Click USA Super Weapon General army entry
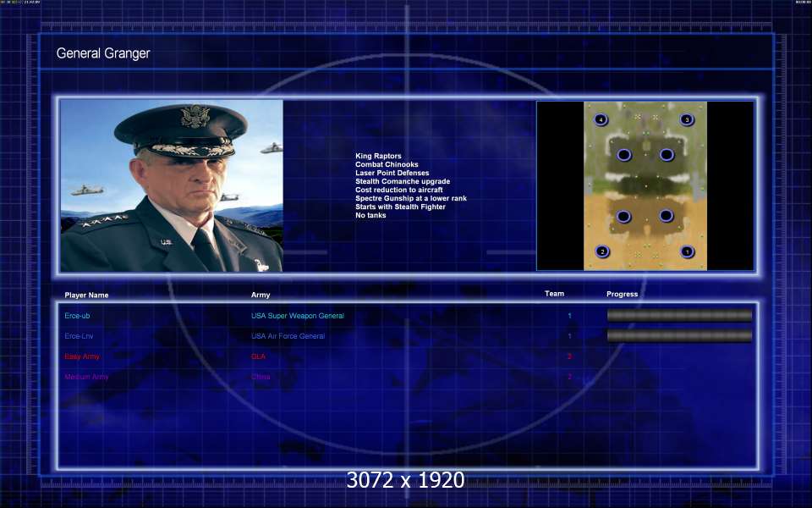This screenshot has height=508, width=812. tap(297, 316)
